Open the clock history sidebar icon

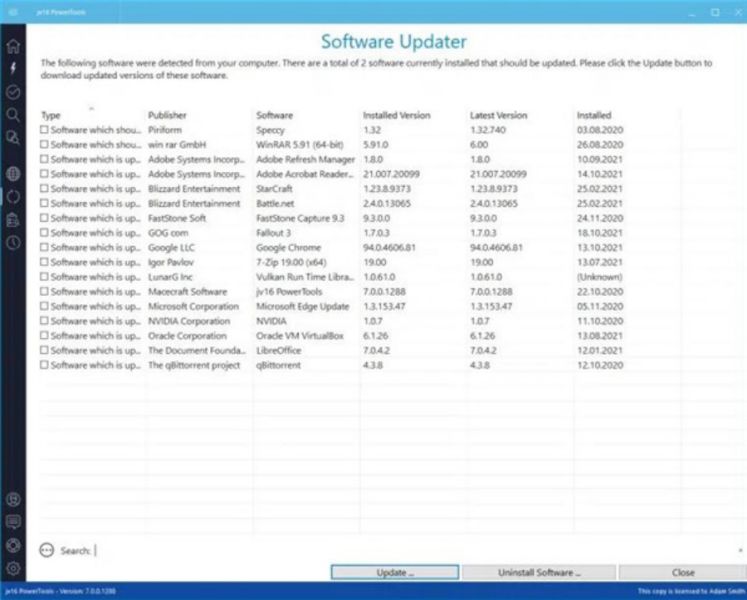pyautogui.click(x=13, y=243)
